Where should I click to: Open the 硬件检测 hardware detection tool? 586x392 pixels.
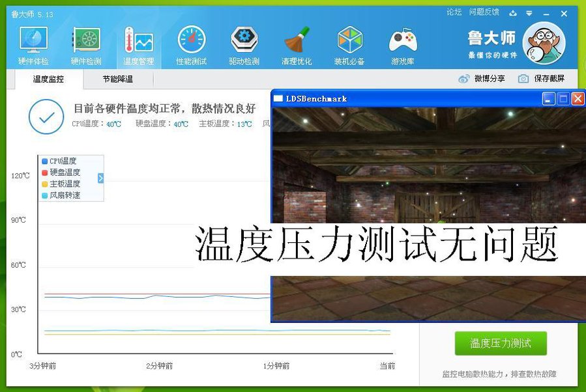[x=86, y=44]
